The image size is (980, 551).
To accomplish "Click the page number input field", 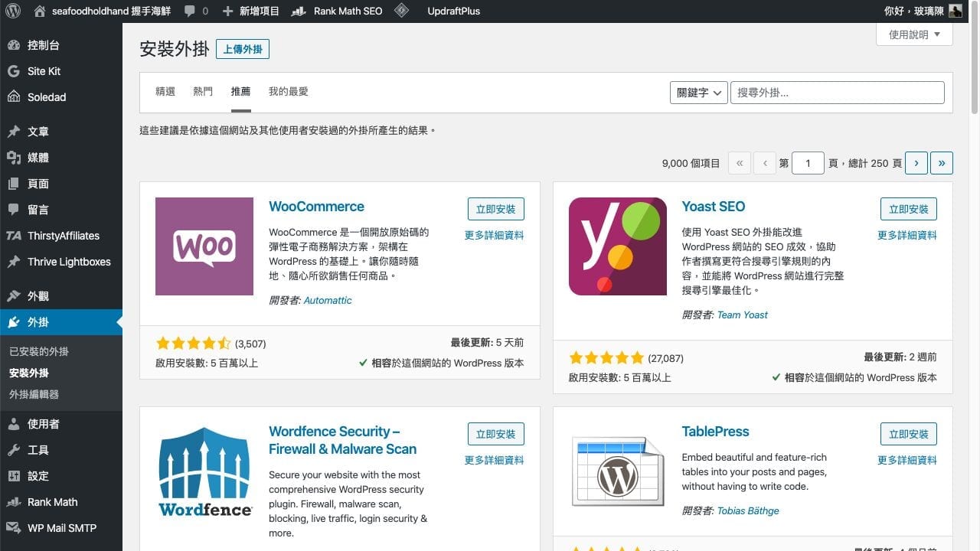I will pyautogui.click(x=807, y=162).
